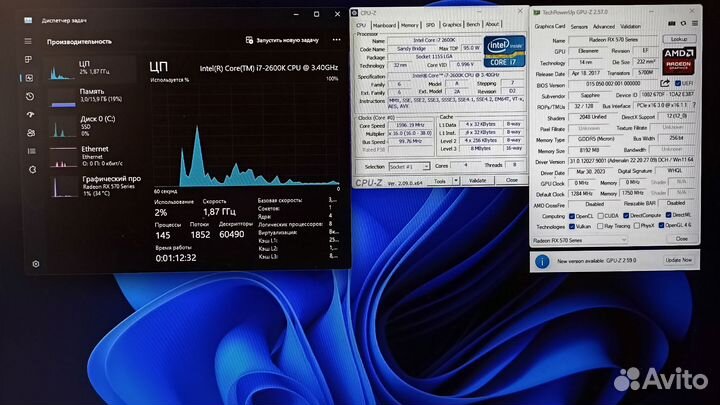Select Ethernet performance item

click(x=91, y=155)
